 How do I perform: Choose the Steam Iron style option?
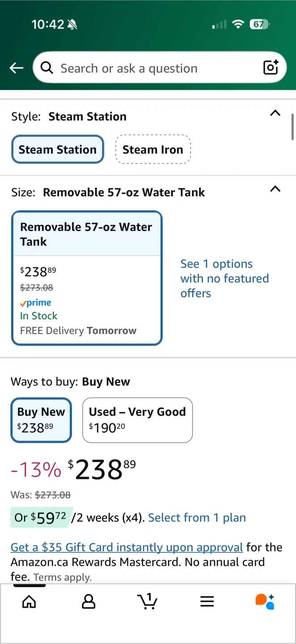point(153,149)
